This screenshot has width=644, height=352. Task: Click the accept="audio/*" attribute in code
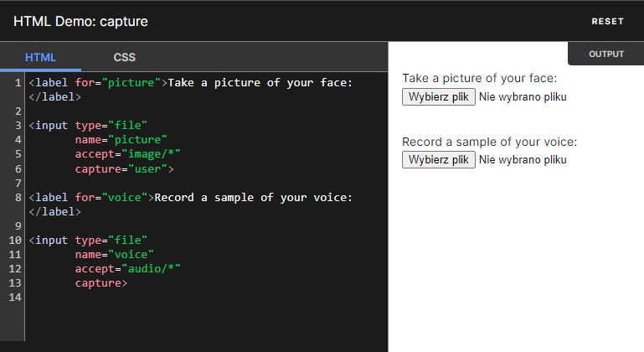click(x=127, y=268)
